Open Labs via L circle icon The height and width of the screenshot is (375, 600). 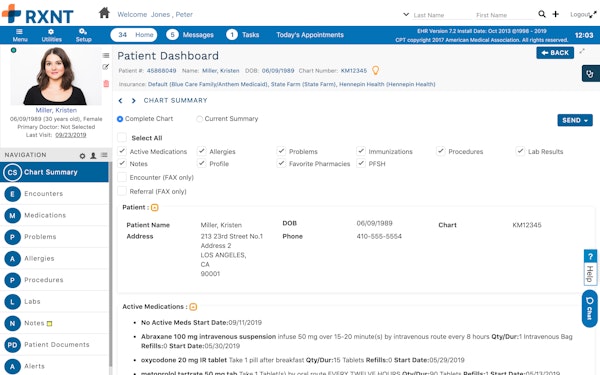12,302
